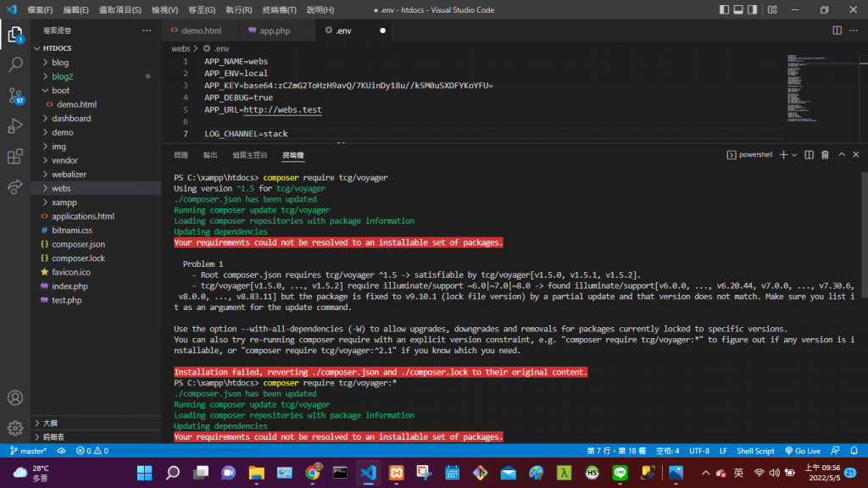Open composer.lock in explorer
The image size is (868, 488).
pyautogui.click(x=97, y=258)
